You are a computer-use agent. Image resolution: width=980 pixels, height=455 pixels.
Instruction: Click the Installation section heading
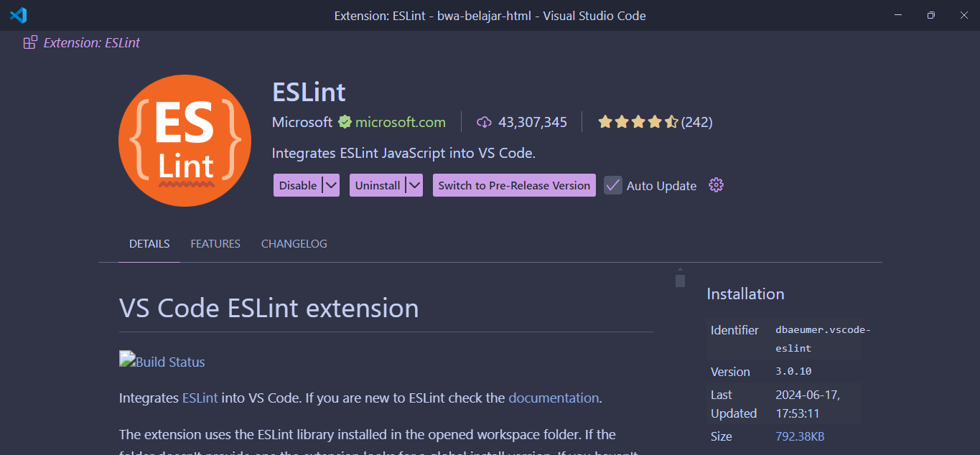[x=745, y=294]
